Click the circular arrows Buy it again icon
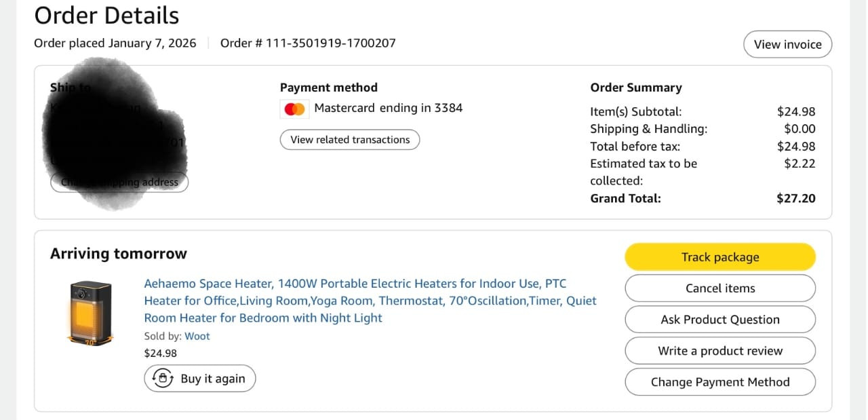This screenshot has height=420, width=868. (163, 379)
